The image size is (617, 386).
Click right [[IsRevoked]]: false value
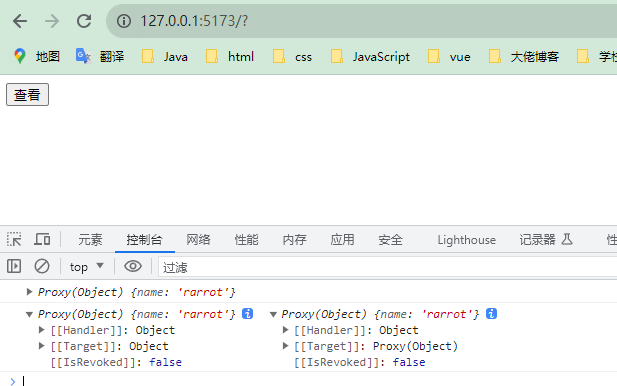tap(409, 362)
